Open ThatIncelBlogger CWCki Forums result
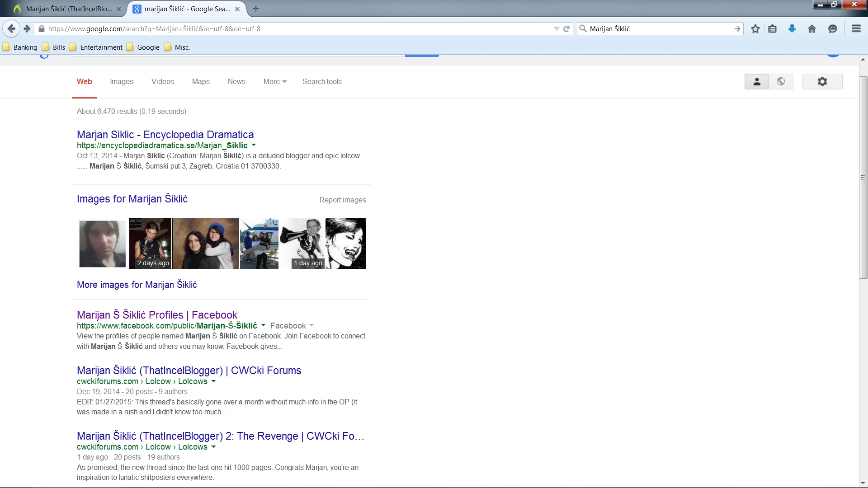This screenshot has height=488, width=868. [189, 371]
